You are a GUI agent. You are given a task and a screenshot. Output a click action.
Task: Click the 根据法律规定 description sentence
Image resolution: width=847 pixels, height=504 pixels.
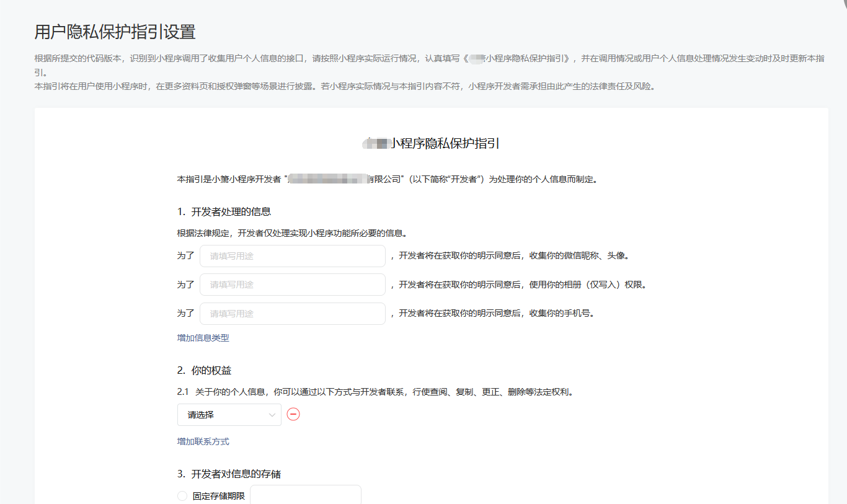292,233
